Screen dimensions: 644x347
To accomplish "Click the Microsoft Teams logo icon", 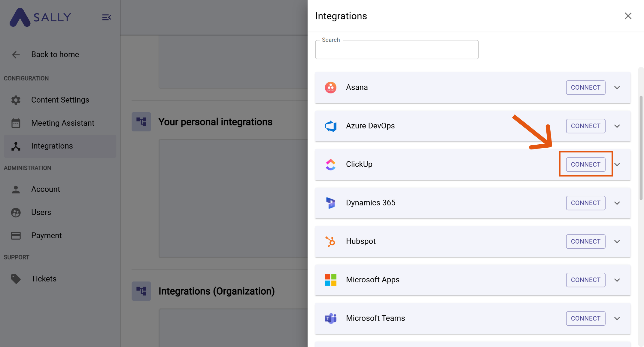I will (x=331, y=318).
